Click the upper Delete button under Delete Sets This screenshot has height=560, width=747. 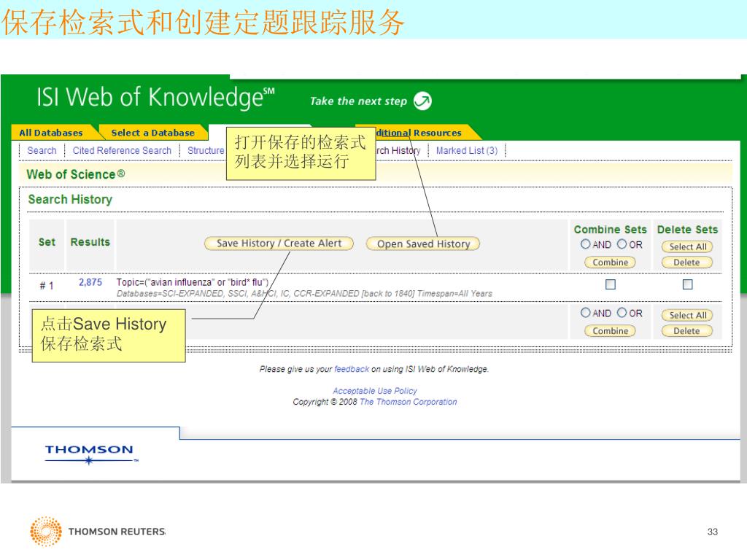pyautogui.click(x=687, y=262)
